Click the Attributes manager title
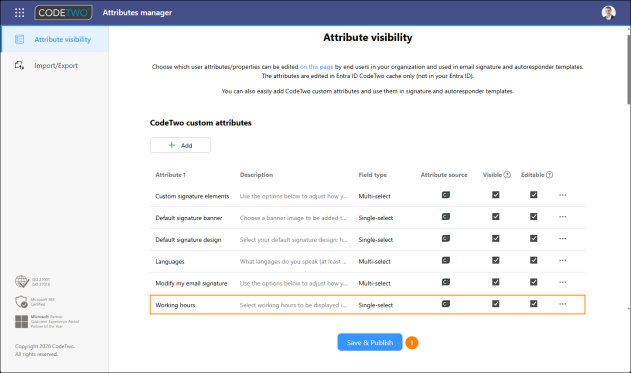This screenshot has width=631, height=373. (x=137, y=12)
